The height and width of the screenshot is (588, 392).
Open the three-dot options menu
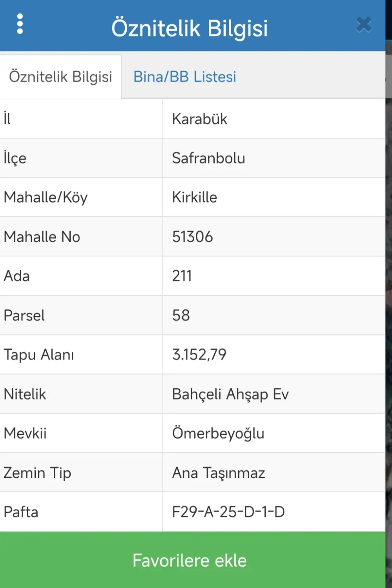[x=20, y=24]
